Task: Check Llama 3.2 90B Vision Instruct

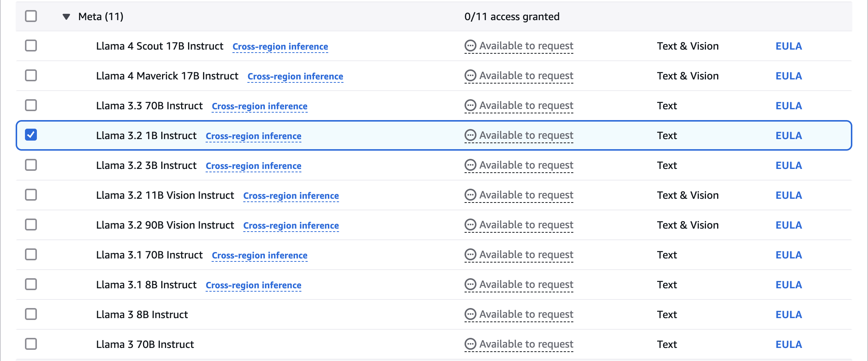Action: point(31,225)
